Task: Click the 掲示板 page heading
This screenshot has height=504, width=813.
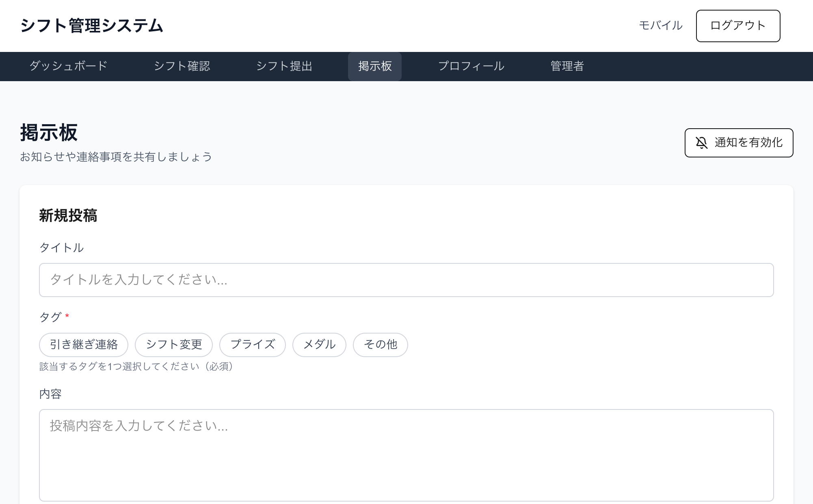Action: point(49,133)
